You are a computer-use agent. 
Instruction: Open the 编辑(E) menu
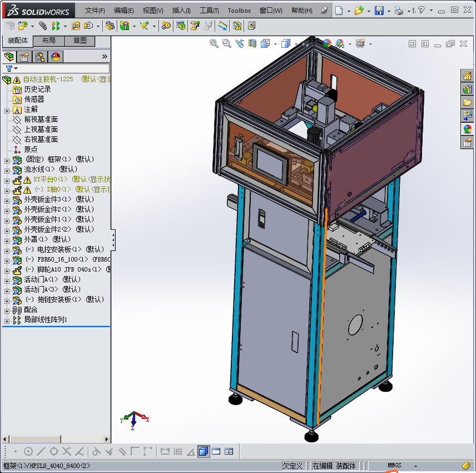click(x=124, y=11)
